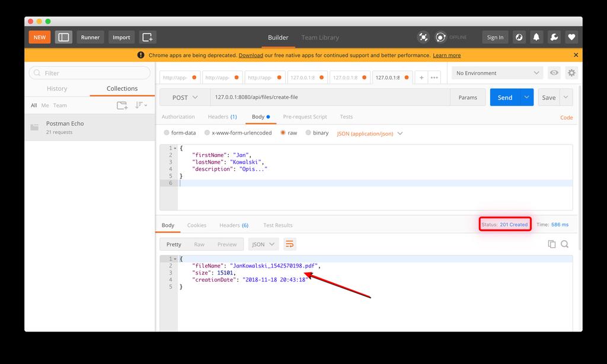
Task: Focus the collections Filter field
Action: [90, 73]
